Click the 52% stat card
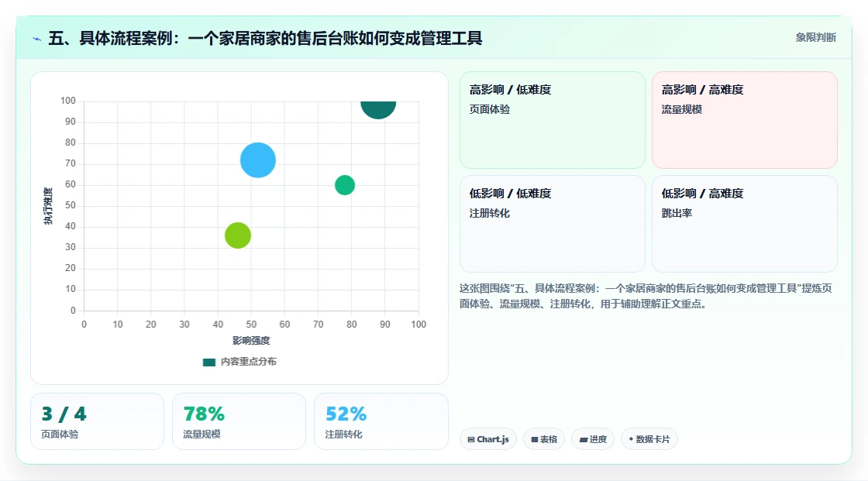Viewport: 868px width, 481px height. (381, 421)
